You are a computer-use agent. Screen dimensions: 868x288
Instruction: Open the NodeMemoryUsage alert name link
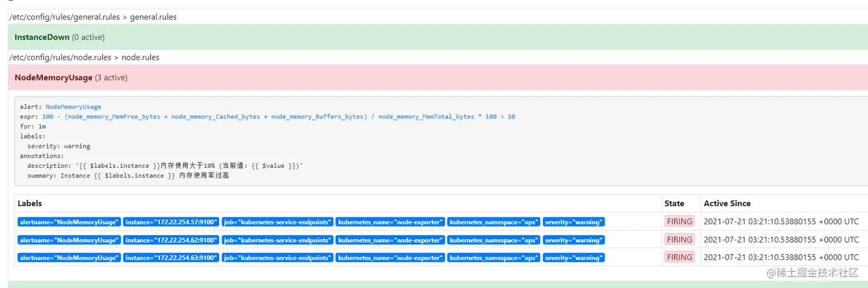73,107
